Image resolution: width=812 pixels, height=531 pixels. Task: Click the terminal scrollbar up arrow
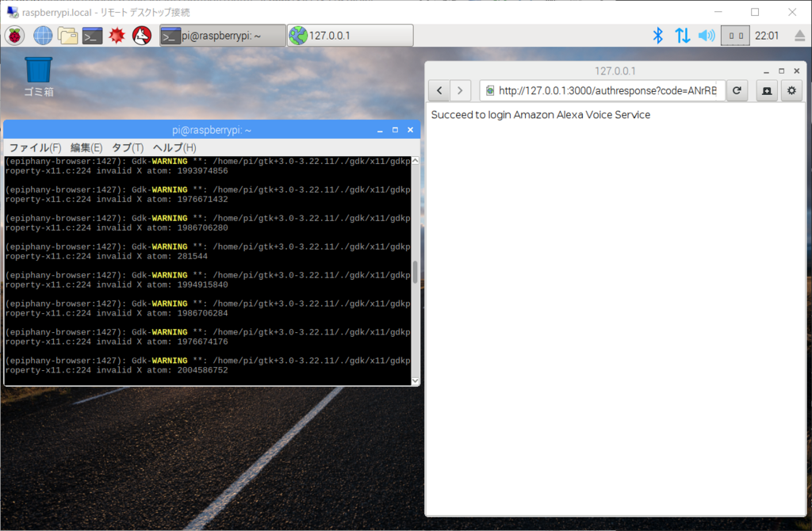pyautogui.click(x=416, y=161)
